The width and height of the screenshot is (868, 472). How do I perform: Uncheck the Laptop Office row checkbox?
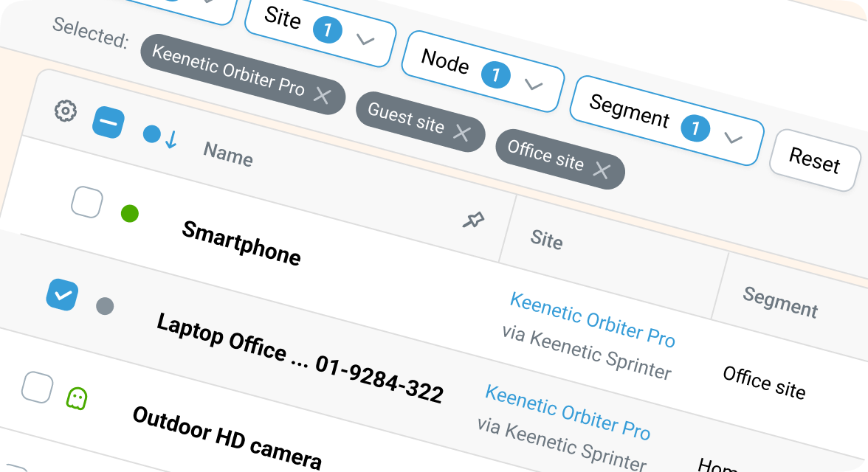coord(62,295)
